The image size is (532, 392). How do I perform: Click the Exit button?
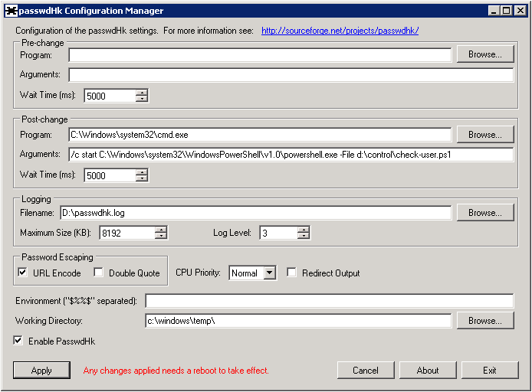click(490, 371)
